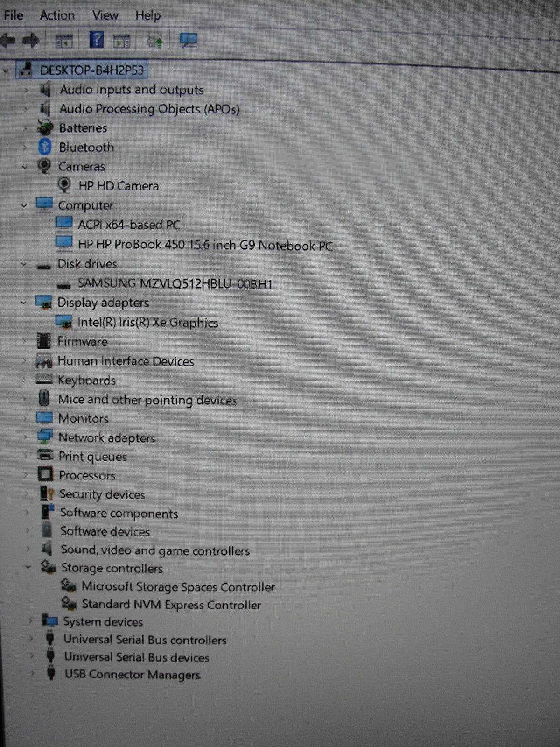The image size is (560, 747).
Task: Open Help with the blue question mark icon
Action: (96, 40)
